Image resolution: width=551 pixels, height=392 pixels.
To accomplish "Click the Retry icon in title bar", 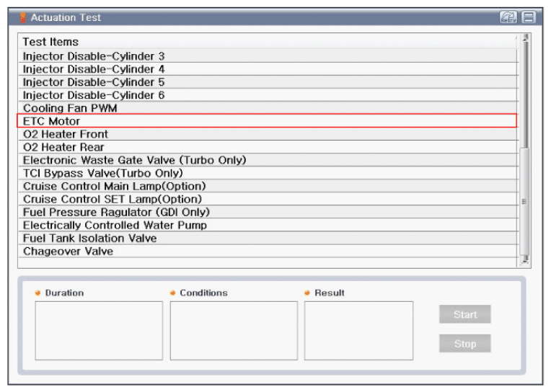I will point(508,17).
